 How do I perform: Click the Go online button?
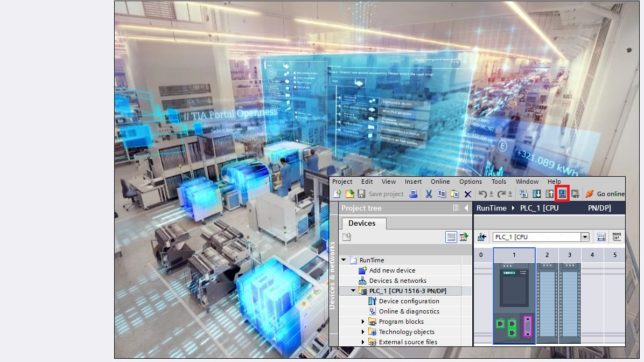[605, 194]
